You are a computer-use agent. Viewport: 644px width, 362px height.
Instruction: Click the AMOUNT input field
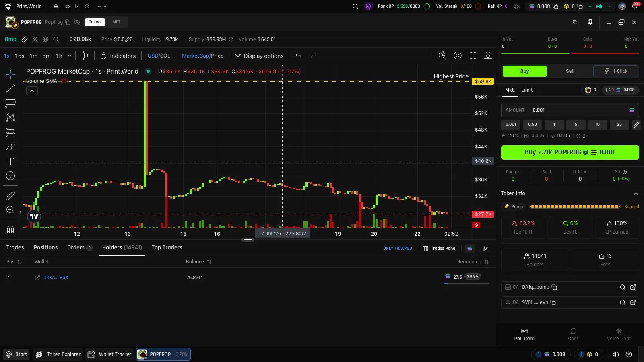click(570, 110)
